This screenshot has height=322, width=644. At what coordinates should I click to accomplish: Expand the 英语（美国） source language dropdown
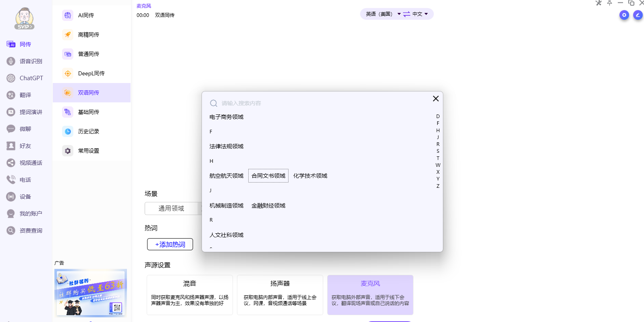click(383, 14)
